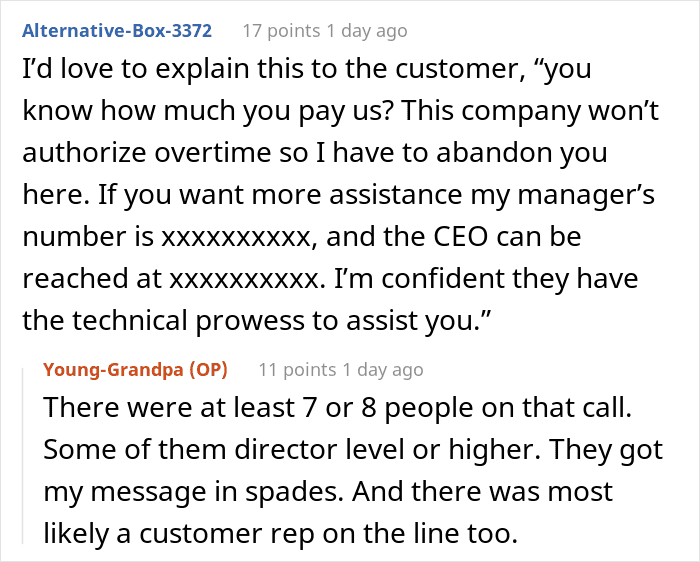Open the reply's '1 day ago' timestamp

(x=382, y=369)
